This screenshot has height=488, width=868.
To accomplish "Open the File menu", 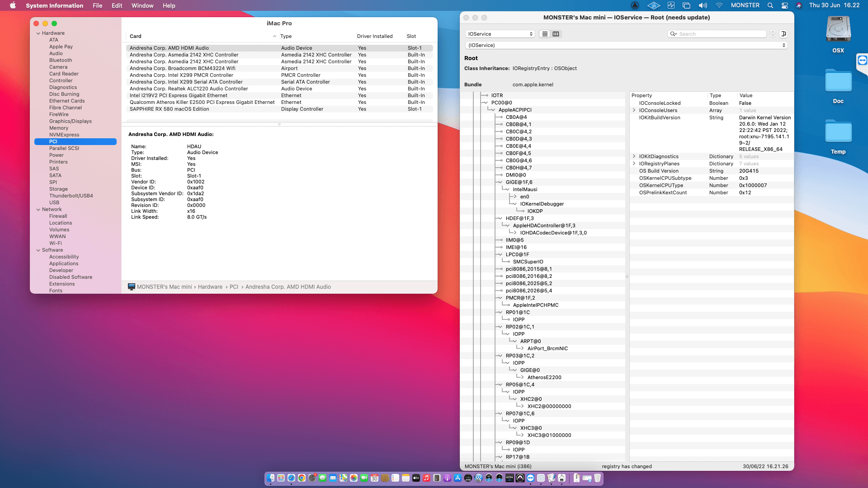I will pos(97,5).
